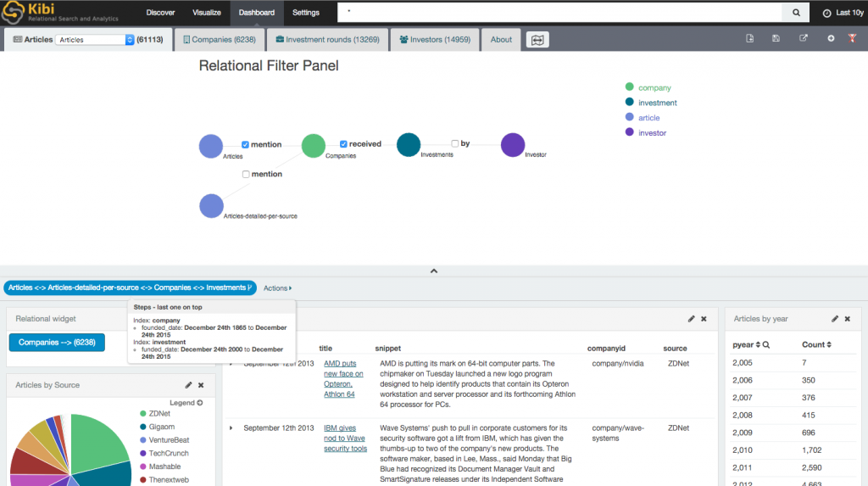Click the relational filter breadcrumb pill
Image resolution: width=868 pixels, height=486 pixels.
pos(130,288)
